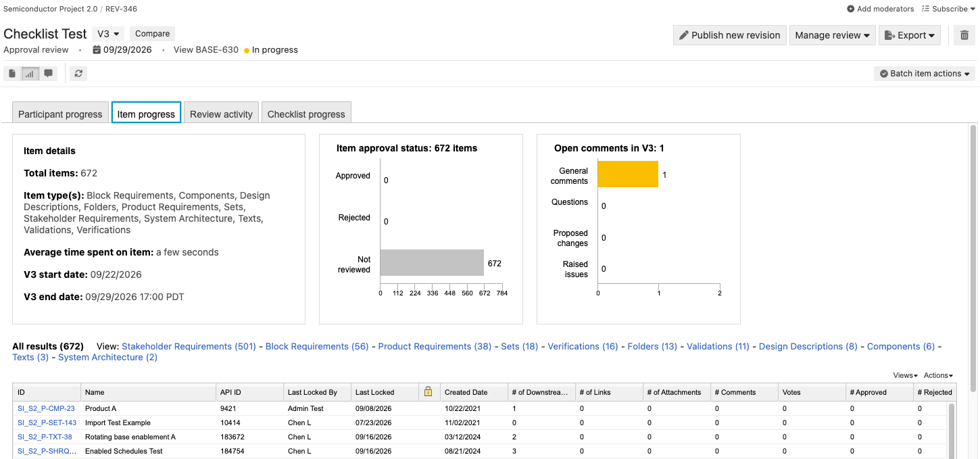The height and width of the screenshot is (459, 980).
Task: Filter by Block Requirements (56)
Action: (x=317, y=346)
